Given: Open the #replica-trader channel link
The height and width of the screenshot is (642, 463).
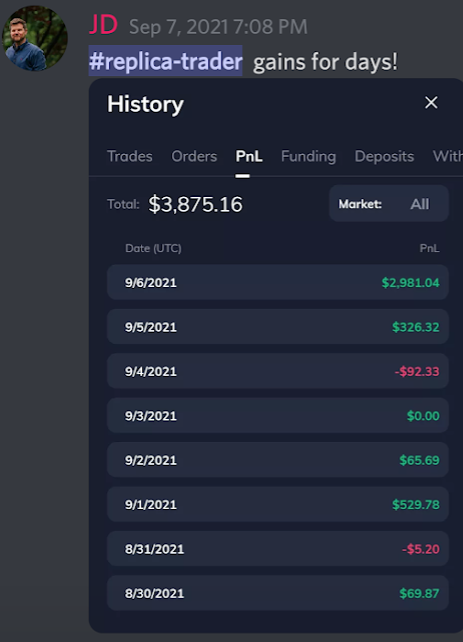Looking at the screenshot, I should (x=165, y=61).
